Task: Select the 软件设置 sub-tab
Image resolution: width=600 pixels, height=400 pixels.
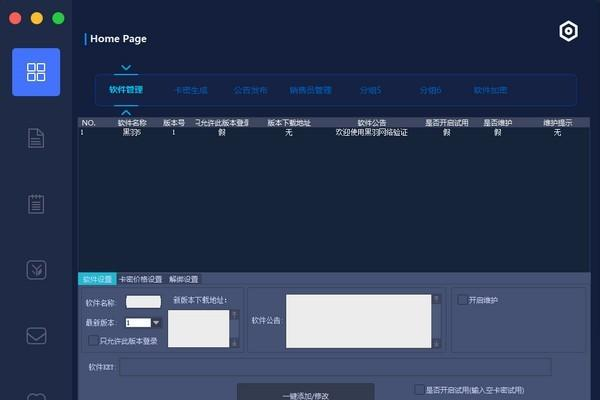Action: [97, 279]
